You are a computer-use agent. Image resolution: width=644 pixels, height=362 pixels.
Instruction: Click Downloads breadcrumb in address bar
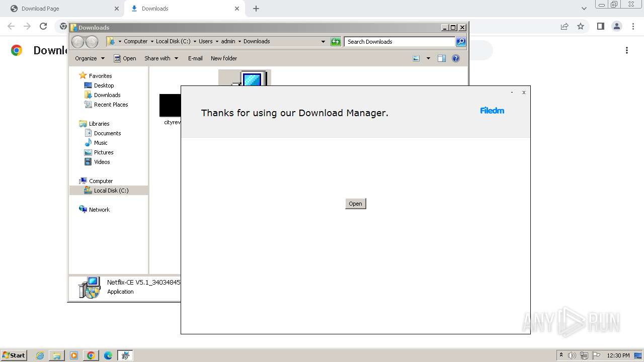[x=257, y=41]
